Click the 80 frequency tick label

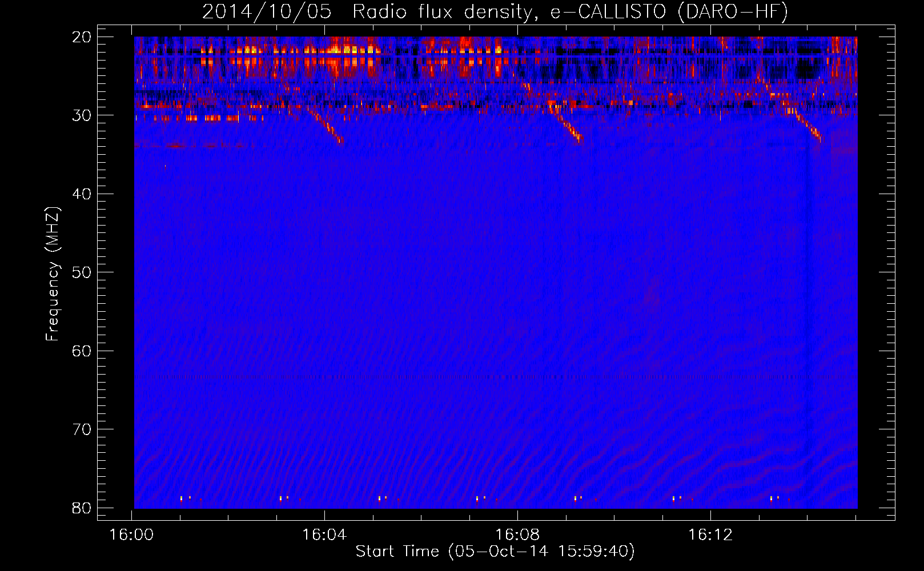click(82, 508)
